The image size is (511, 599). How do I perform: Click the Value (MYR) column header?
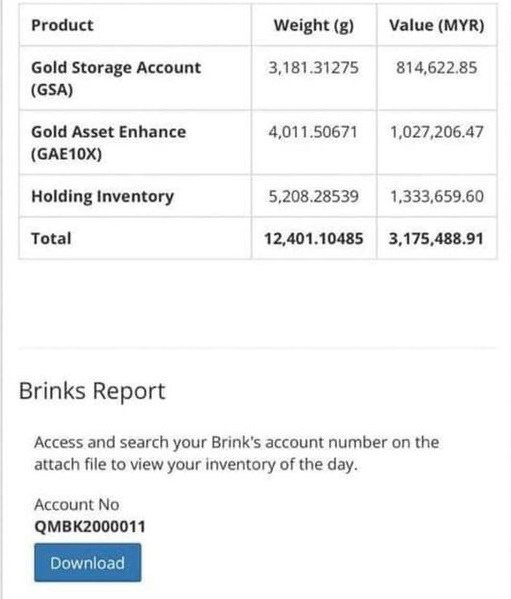pyautogui.click(x=437, y=25)
